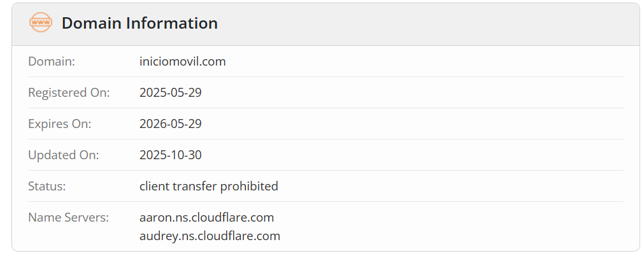Click blank space in the Status row
The height and width of the screenshot is (256, 644).
click(446, 187)
